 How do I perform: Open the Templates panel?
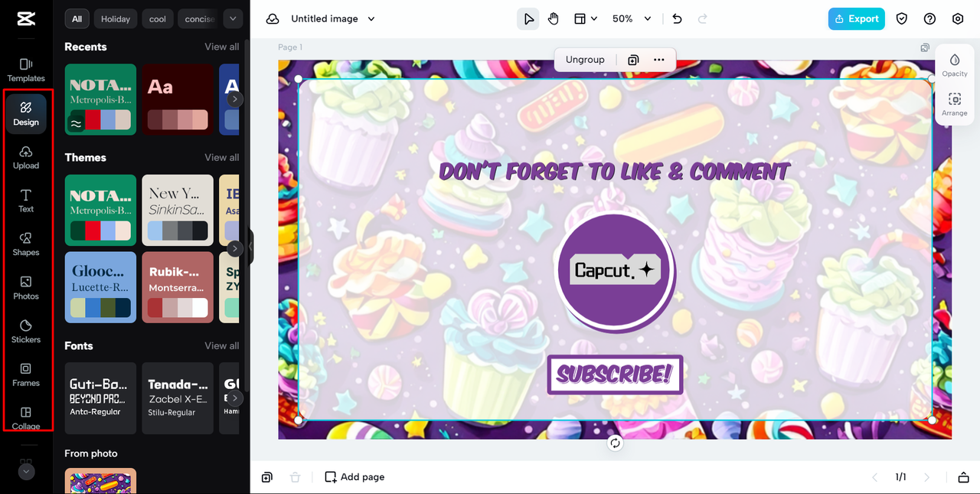coord(26,70)
